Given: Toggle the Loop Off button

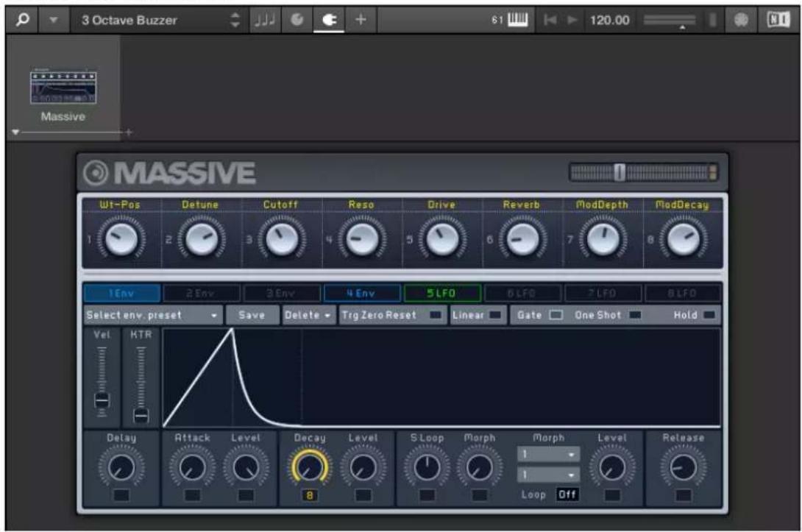Looking at the screenshot, I should point(568,494).
